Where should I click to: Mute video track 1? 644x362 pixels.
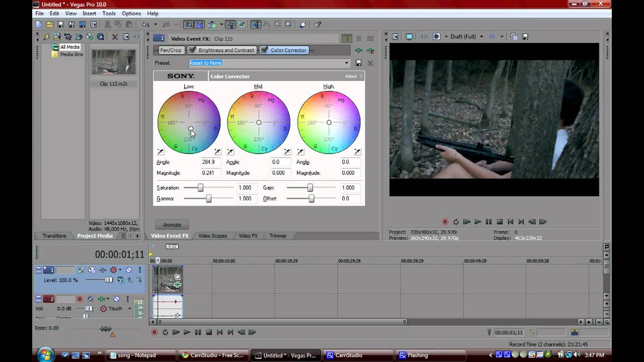pyautogui.click(x=128, y=270)
